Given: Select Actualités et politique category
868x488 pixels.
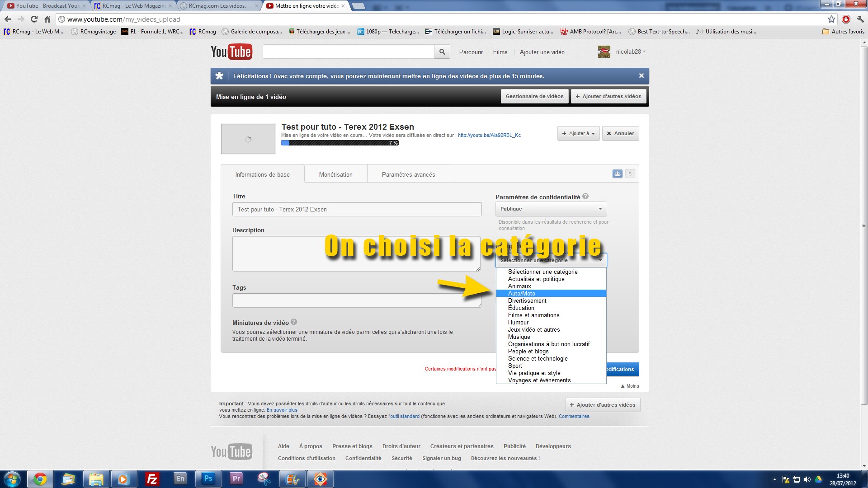Looking at the screenshot, I should click(x=551, y=279).
